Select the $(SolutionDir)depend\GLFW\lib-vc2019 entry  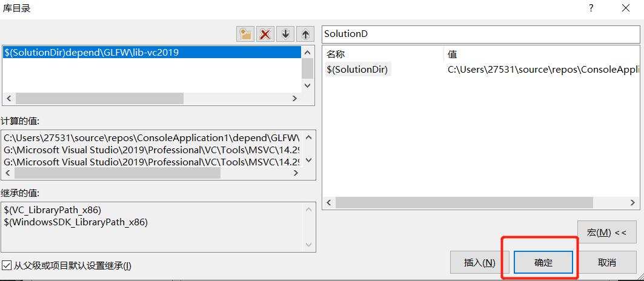pyautogui.click(x=152, y=52)
